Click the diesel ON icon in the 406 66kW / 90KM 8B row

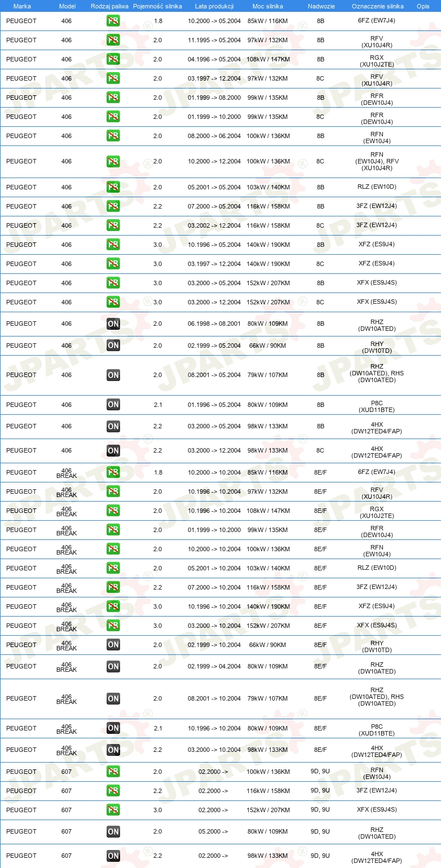[113, 346]
